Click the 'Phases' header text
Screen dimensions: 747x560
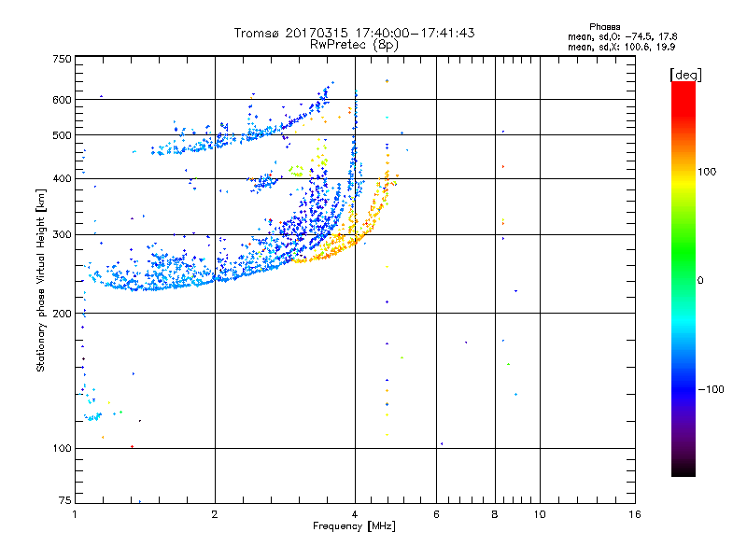[x=604, y=27]
